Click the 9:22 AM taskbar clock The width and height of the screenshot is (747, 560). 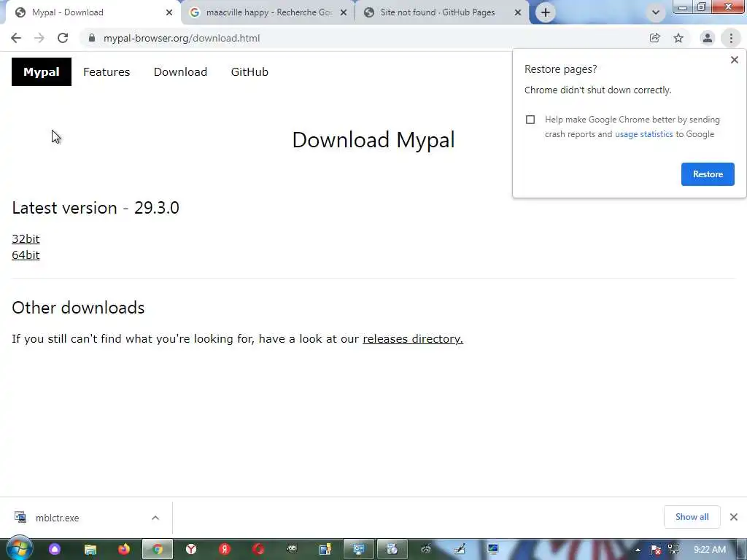[709, 550]
